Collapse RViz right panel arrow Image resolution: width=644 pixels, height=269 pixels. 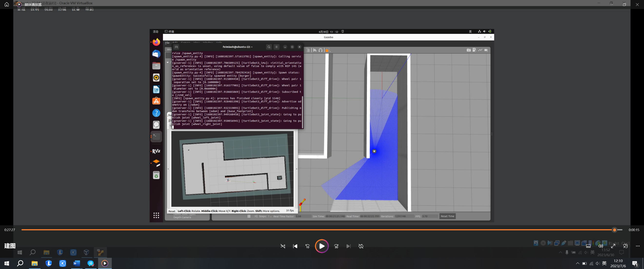pos(297,169)
